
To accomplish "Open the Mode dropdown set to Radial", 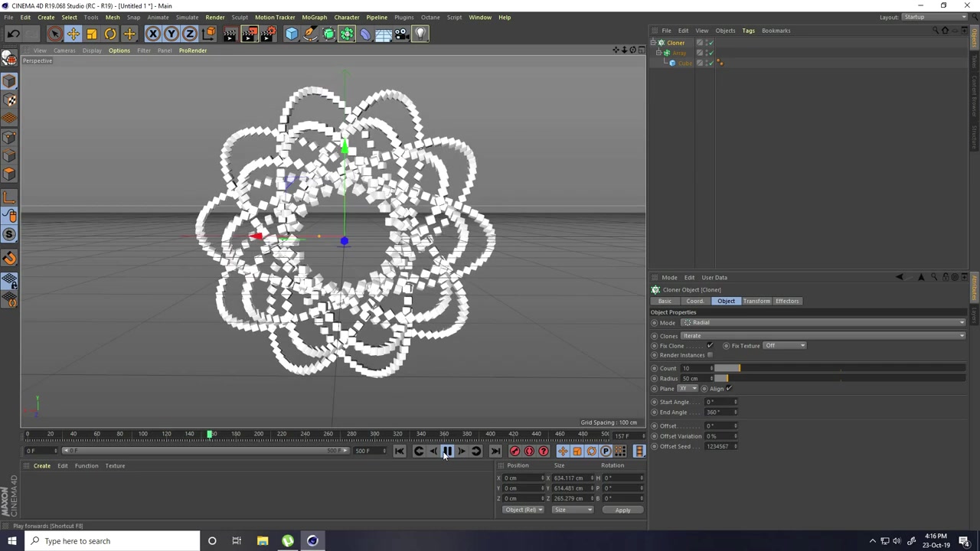I will [x=823, y=322].
